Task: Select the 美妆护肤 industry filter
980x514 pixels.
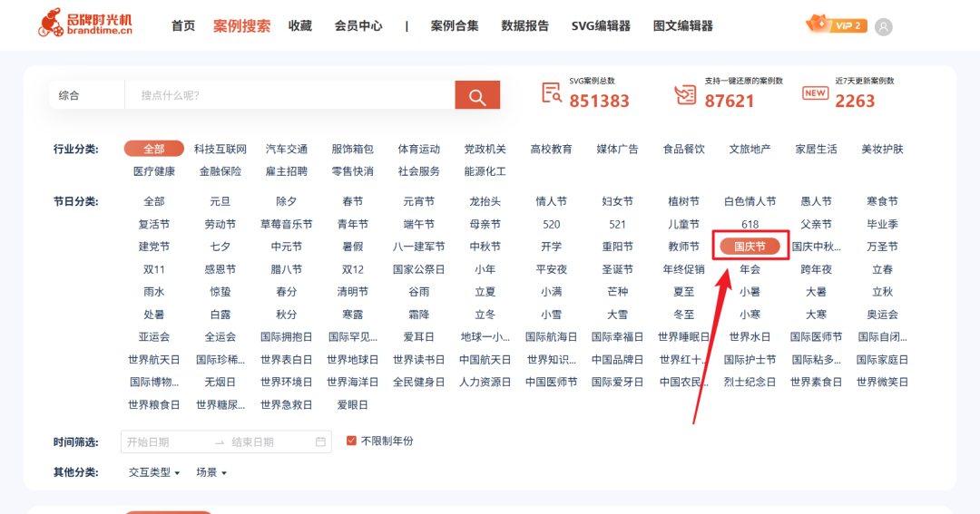Action: pos(883,149)
